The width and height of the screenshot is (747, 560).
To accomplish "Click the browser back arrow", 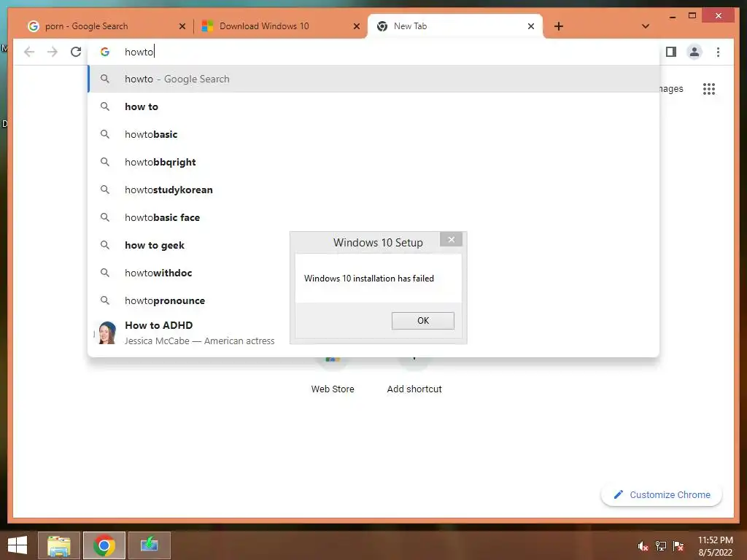I will [29, 52].
